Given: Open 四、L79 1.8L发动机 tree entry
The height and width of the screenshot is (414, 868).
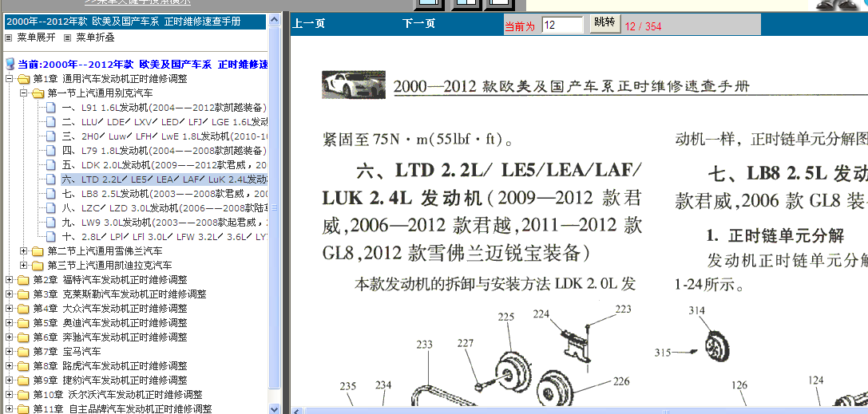Looking at the screenshot, I should 164,151.
